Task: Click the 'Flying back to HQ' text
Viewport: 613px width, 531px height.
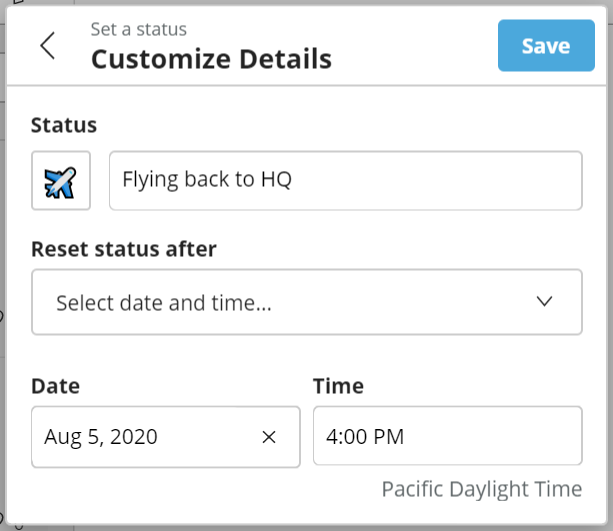Action: tap(206, 181)
